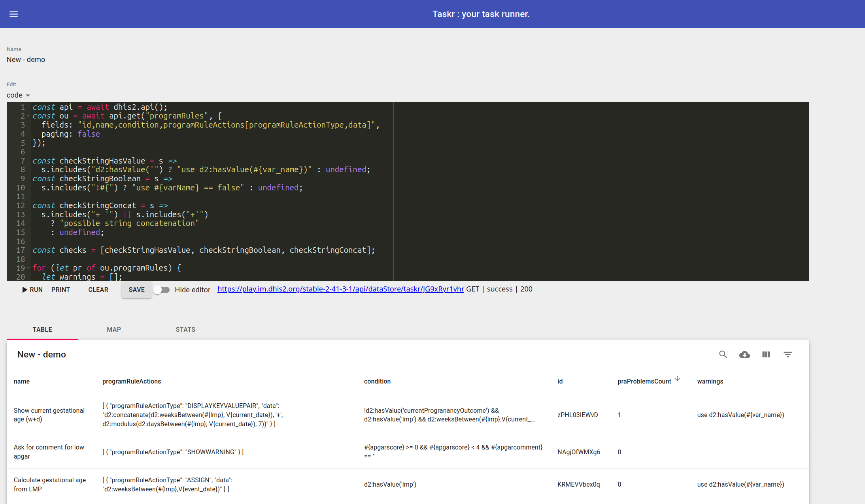
Task: Open the filter table icon
Action: [x=788, y=355]
